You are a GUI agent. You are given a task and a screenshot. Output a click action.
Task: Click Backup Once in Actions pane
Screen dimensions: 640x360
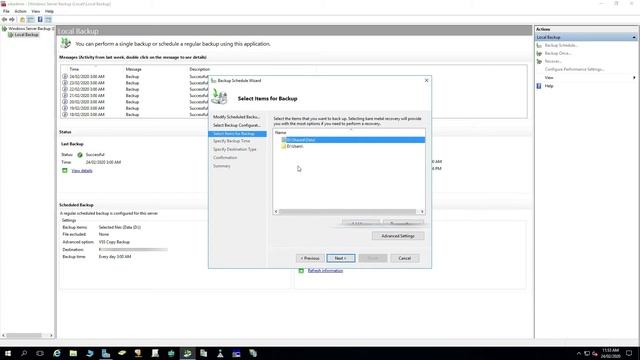(558, 53)
